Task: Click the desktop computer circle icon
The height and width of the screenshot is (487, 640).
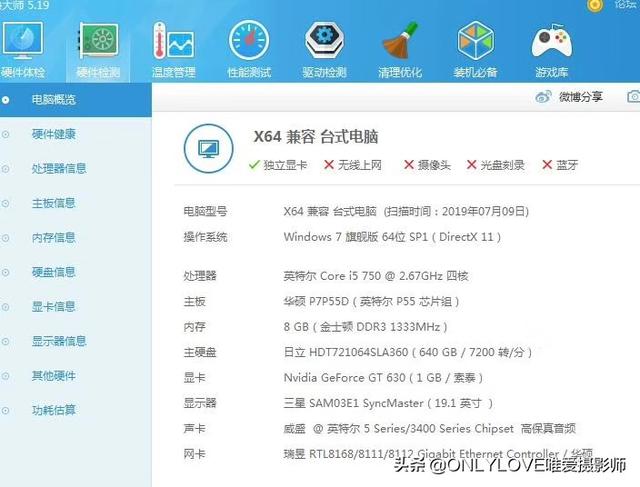Action: point(209,149)
